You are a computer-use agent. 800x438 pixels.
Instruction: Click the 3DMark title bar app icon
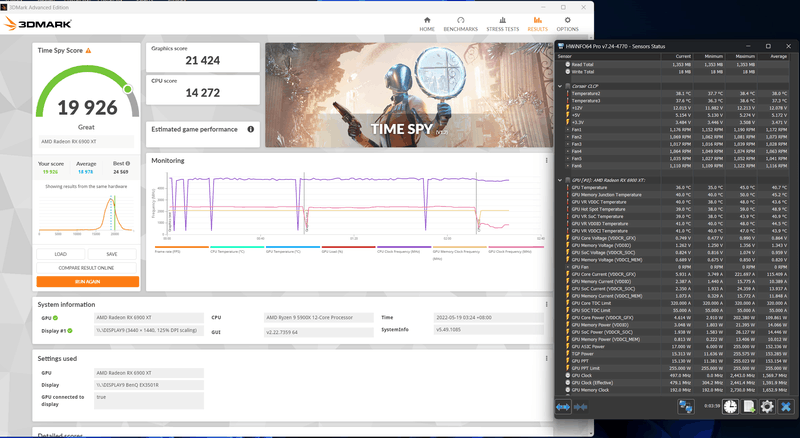coord(4,7)
